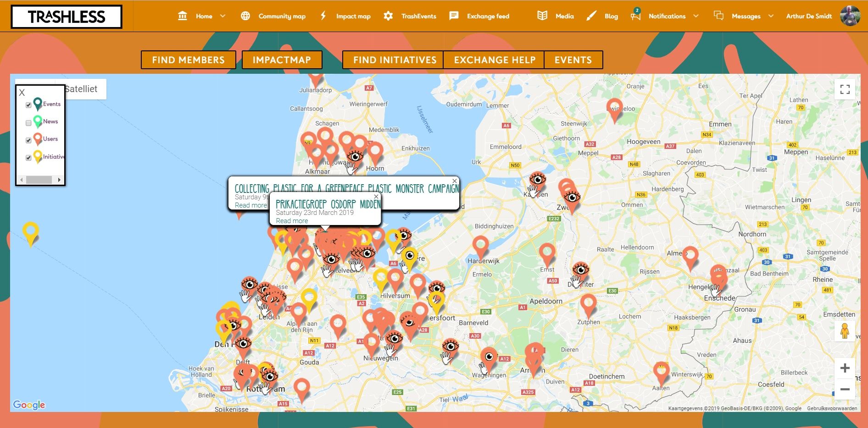Close the Collecting Plastic campaign popup

tap(455, 181)
